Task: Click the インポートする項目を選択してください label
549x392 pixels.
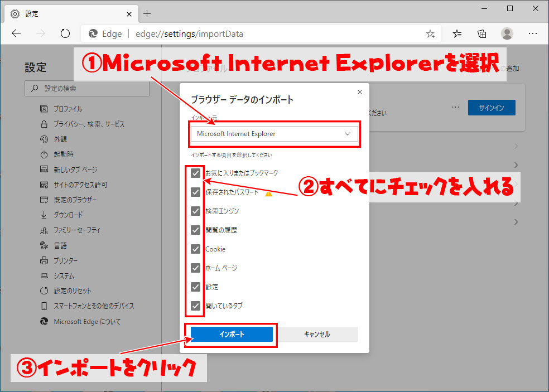Action: tap(232, 155)
